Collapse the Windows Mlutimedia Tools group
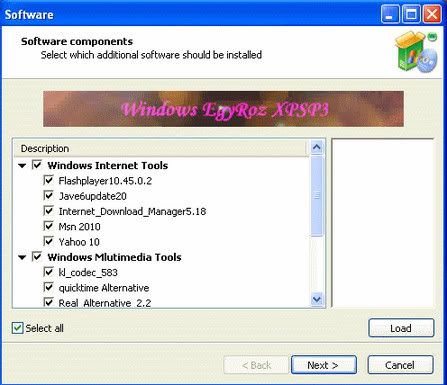This screenshot has height=385, width=447. [22, 257]
